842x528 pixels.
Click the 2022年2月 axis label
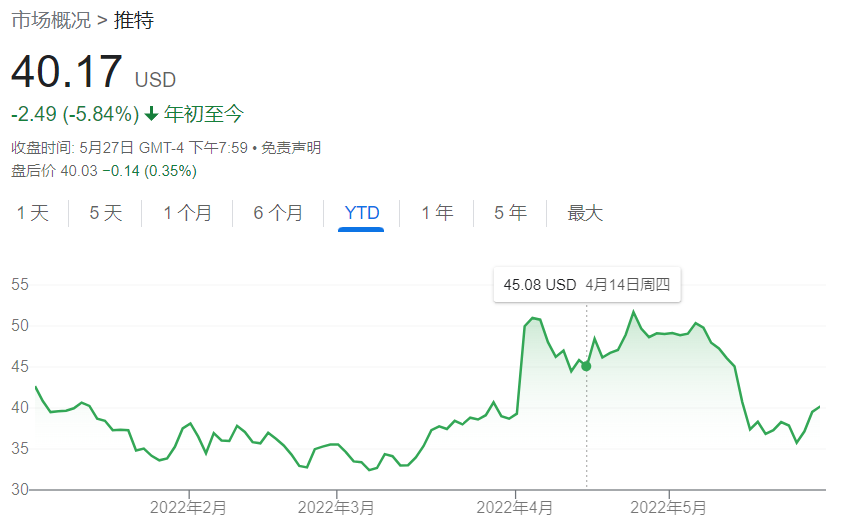(188, 507)
